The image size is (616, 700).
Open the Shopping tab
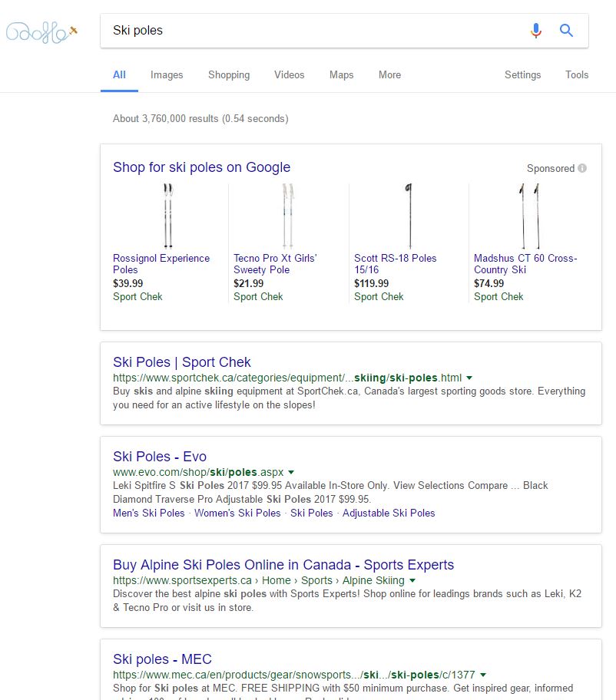[229, 75]
